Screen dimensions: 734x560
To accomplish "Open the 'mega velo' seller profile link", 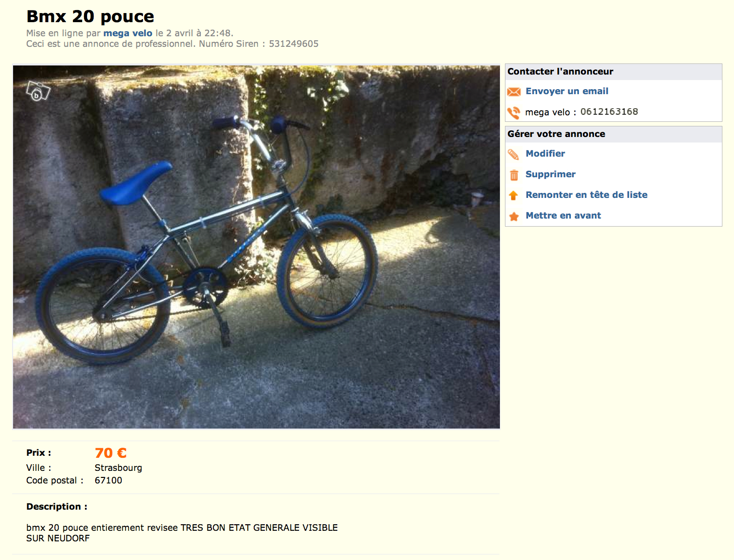I will point(128,33).
